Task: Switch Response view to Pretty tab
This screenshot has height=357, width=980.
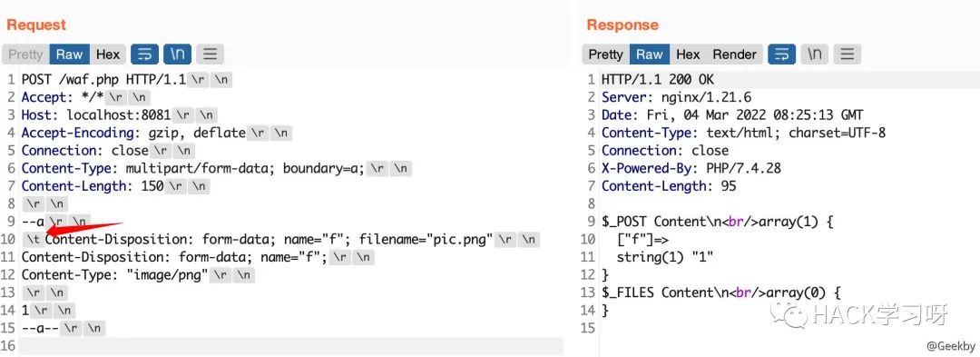Action: coord(605,55)
